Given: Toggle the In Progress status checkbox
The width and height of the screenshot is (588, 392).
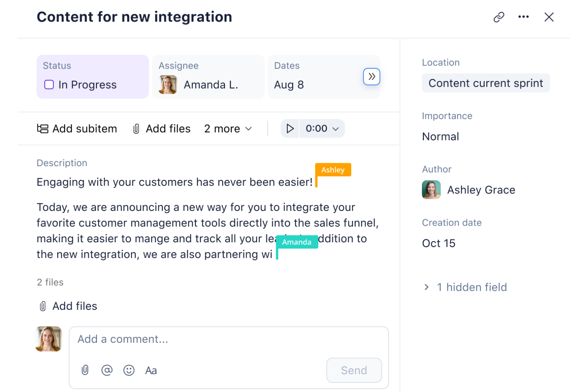Looking at the screenshot, I should [x=48, y=85].
